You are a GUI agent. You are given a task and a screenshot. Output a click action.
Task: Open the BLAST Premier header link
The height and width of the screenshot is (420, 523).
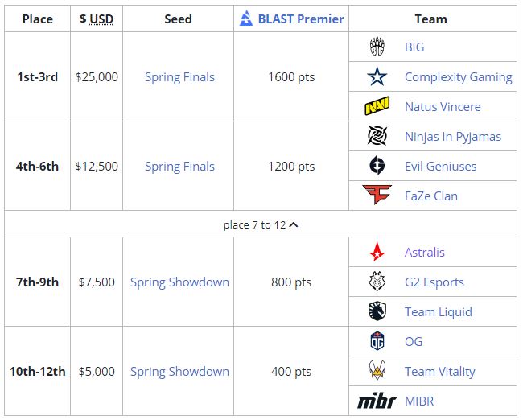click(300, 19)
